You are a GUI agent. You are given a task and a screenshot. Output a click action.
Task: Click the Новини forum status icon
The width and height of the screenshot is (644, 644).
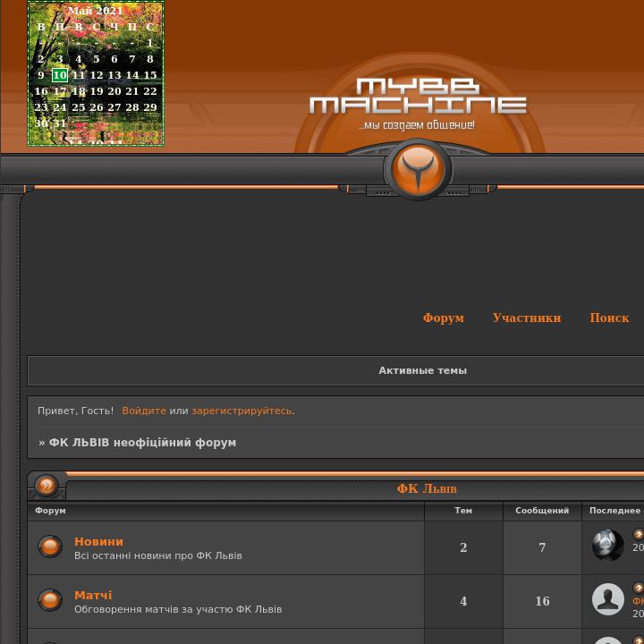50,547
